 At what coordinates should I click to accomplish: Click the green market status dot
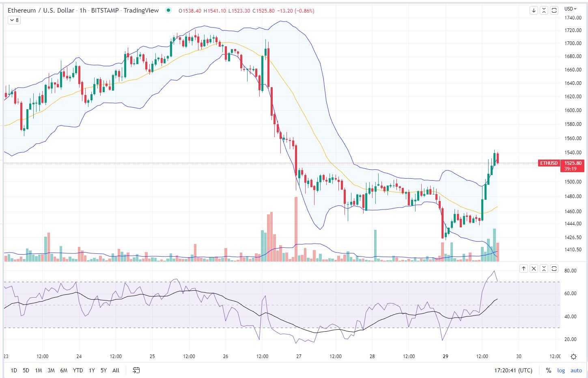tap(168, 10)
